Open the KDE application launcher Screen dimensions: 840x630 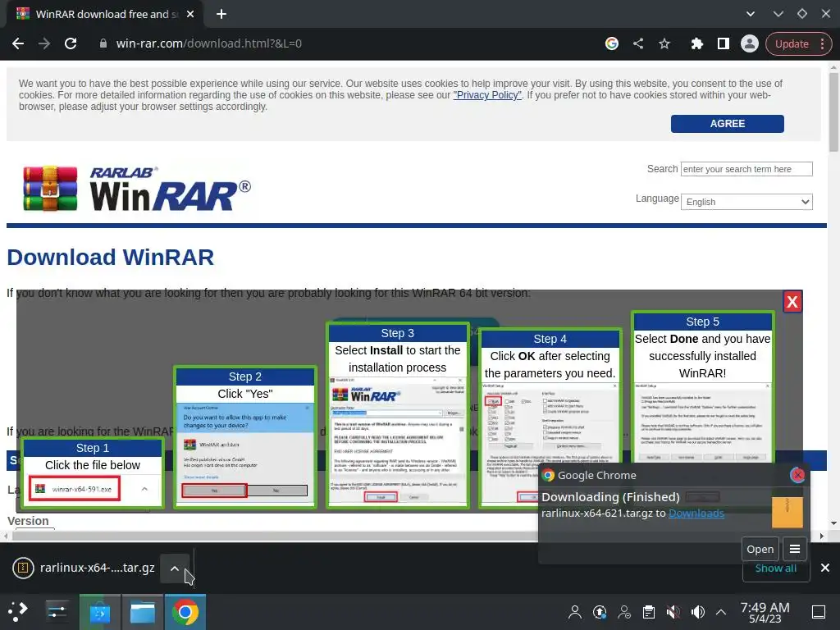point(18,611)
